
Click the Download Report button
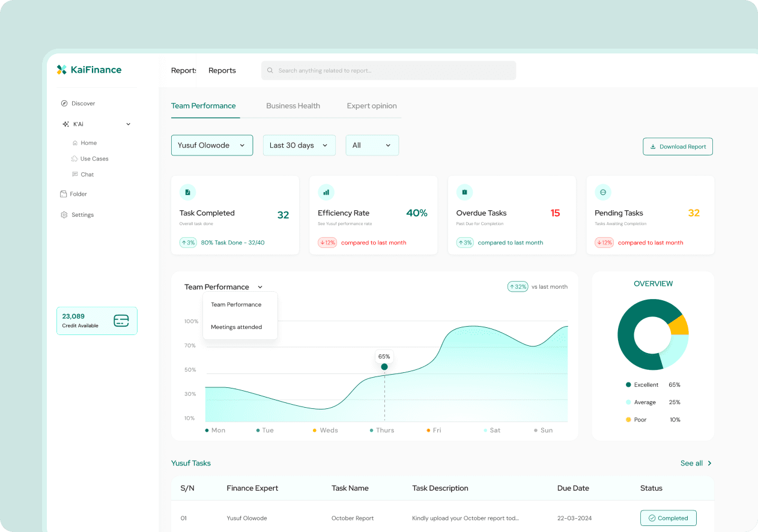(x=678, y=146)
